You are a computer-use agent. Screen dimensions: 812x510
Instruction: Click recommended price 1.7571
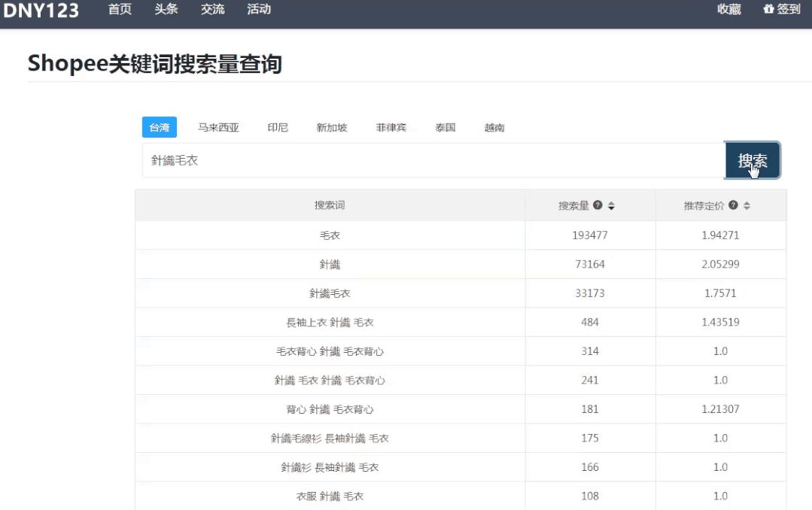(720, 293)
